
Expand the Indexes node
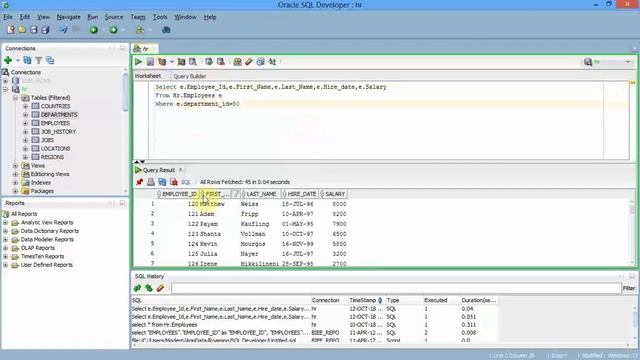(16, 182)
